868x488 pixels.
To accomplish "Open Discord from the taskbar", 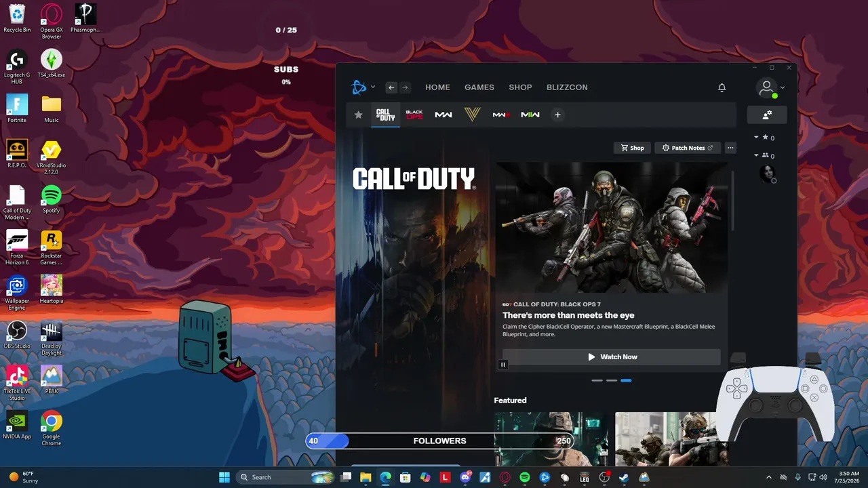I will tap(465, 477).
